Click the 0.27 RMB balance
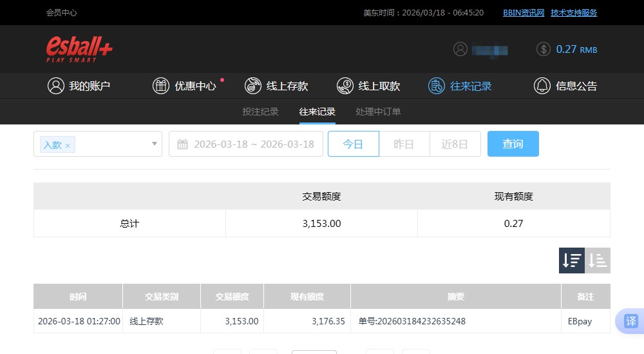This screenshot has height=354, width=644. [576, 50]
